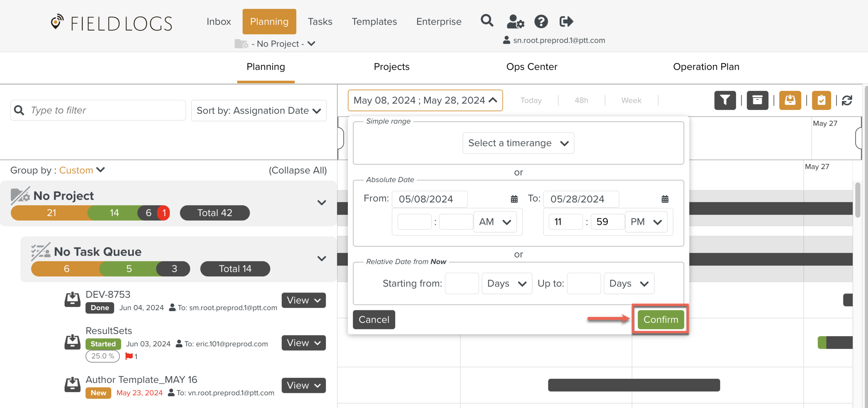Open the From date calendar picker icon

(514, 199)
